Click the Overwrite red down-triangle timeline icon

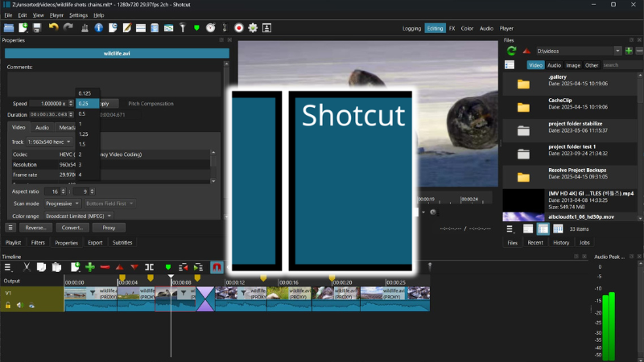coord(134,267)
